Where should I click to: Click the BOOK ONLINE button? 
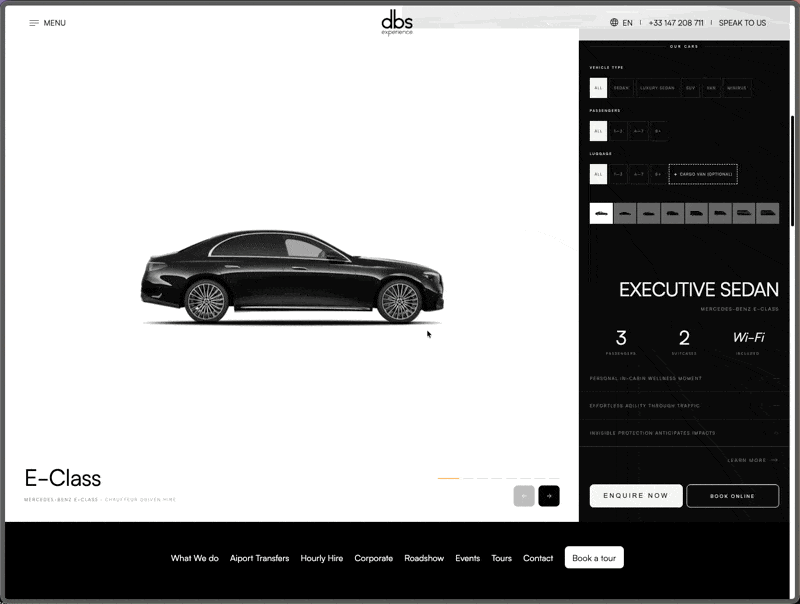click(733, 496)
